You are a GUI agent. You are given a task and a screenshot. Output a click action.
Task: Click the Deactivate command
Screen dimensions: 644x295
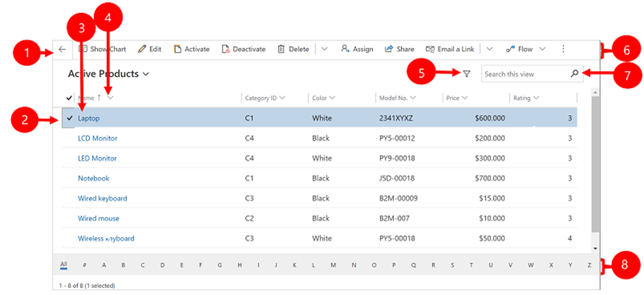click(244, 49)
